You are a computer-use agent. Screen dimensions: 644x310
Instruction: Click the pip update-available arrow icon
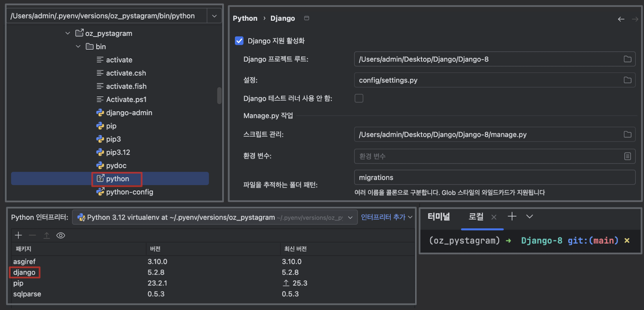click(x=286, y=283)
